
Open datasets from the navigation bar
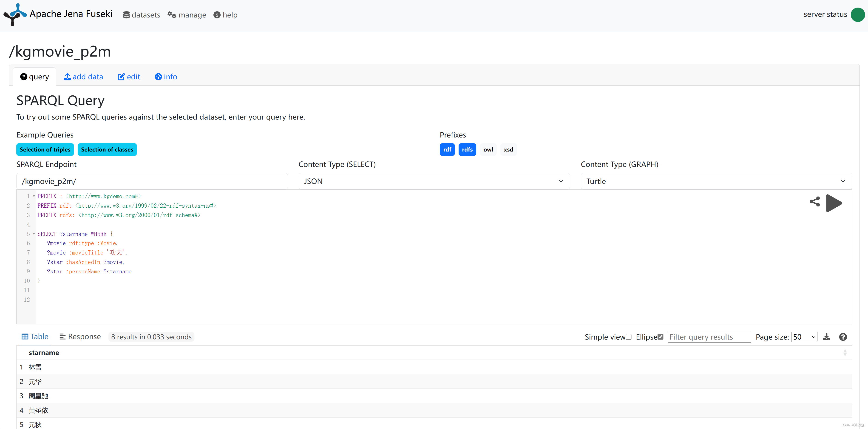pos(142,15)
